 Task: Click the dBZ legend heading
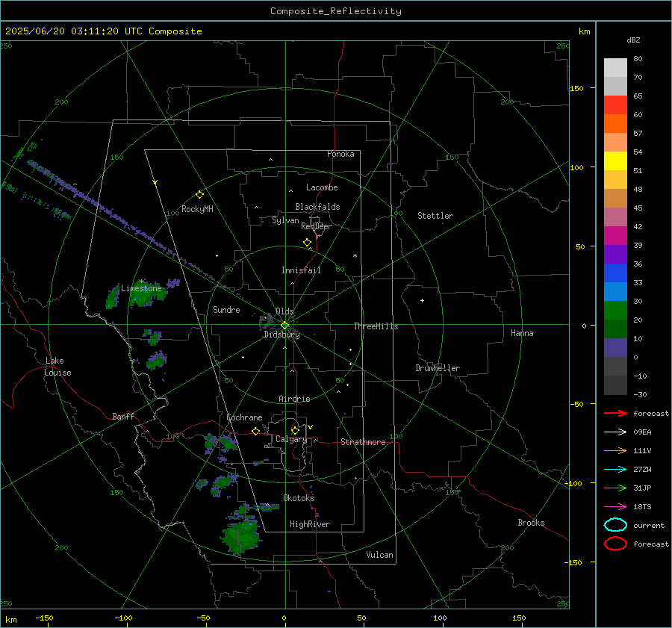coord(633,40)
